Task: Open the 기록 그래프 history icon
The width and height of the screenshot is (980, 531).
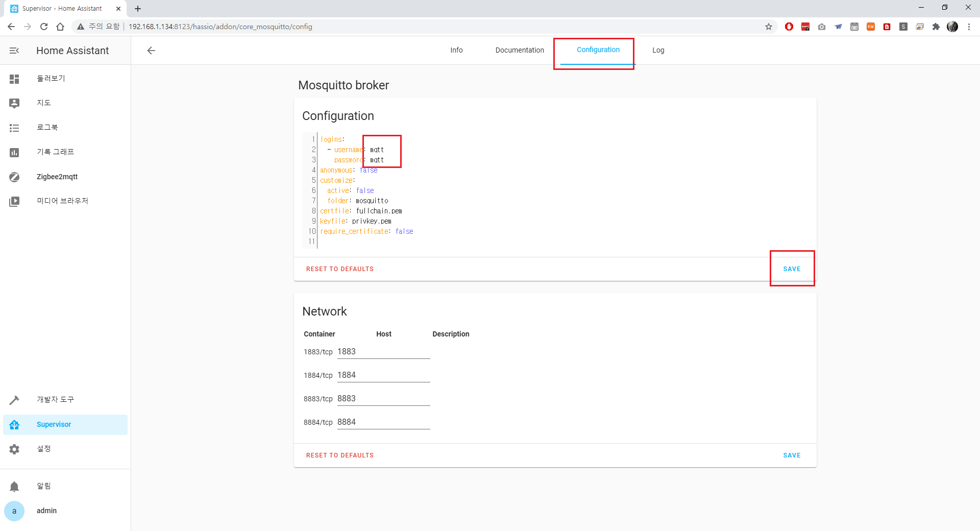Action: pyautogui.click(x=14, y=152)
